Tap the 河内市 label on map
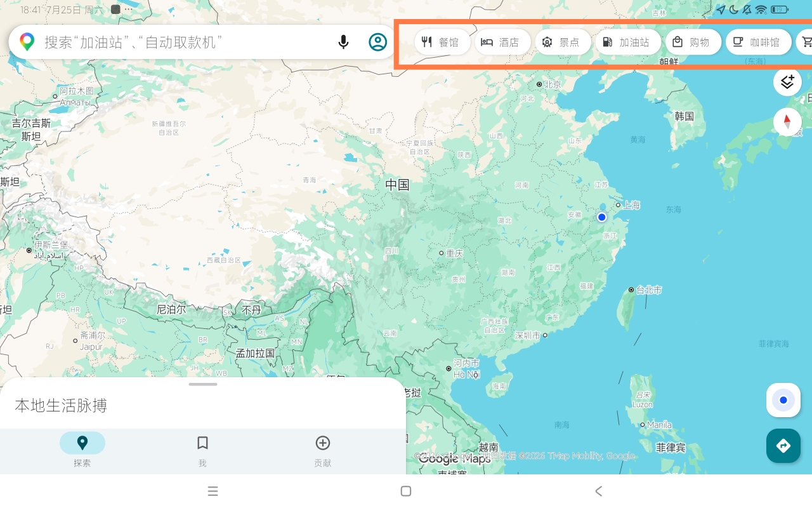The width and height of the screenshot is (812, 508). coord(466,363)
